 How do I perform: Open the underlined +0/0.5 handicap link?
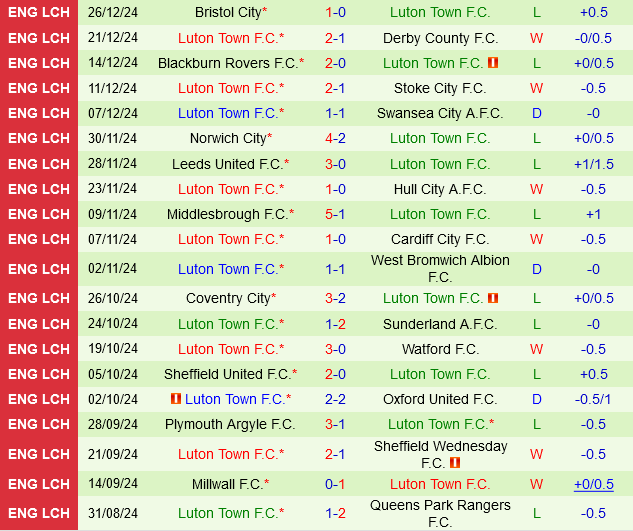[593, 484]
